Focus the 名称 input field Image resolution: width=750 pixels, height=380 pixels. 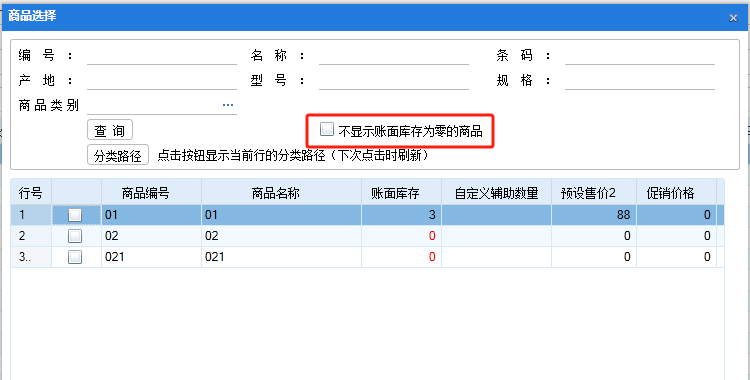click(x=394, y=56)
